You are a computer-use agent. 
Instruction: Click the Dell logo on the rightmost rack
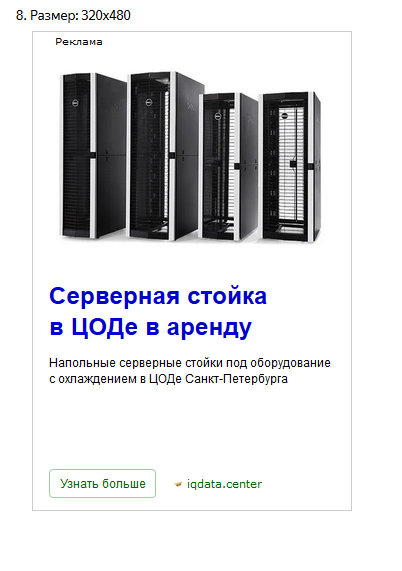coord(284,116)
